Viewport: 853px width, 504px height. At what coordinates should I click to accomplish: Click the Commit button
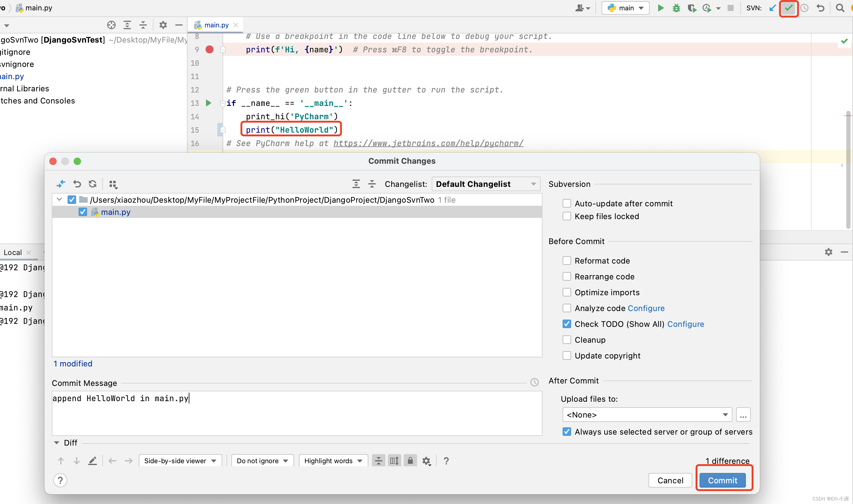point(722,480)
